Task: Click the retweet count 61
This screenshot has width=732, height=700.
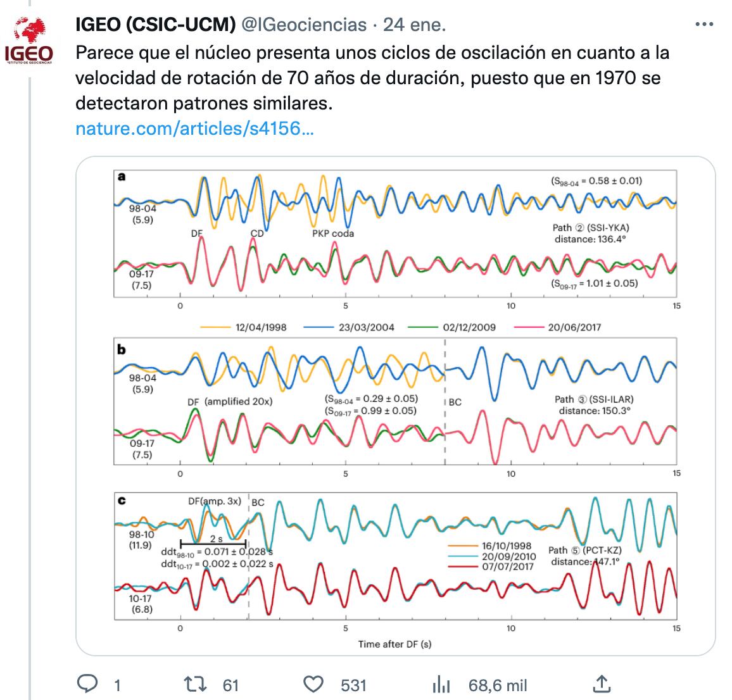Action: coord(230,685)
